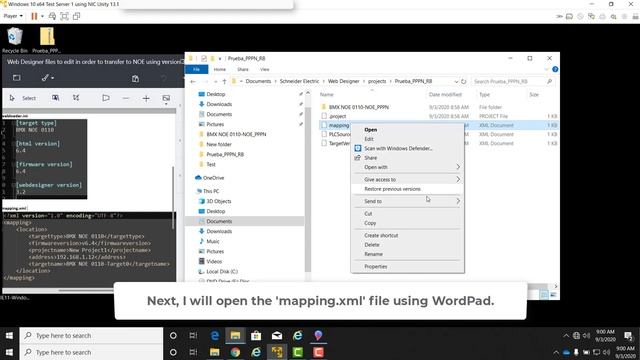The width and height of the screenshot is (640, 360).
Task: Choose Rename in the context menu
Action: 407,254
